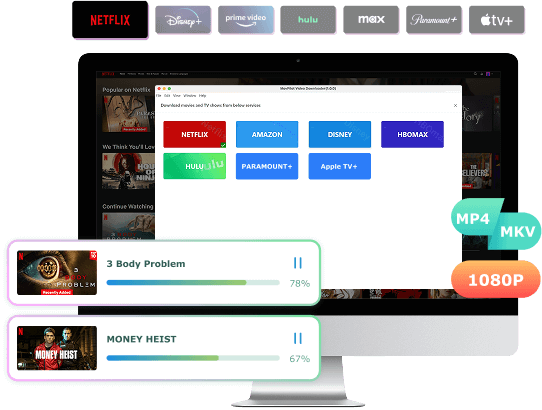Choose the Apple TV+ service button in downloader
This screenshot has width=542, height=410.
click(x=340, y=166)
